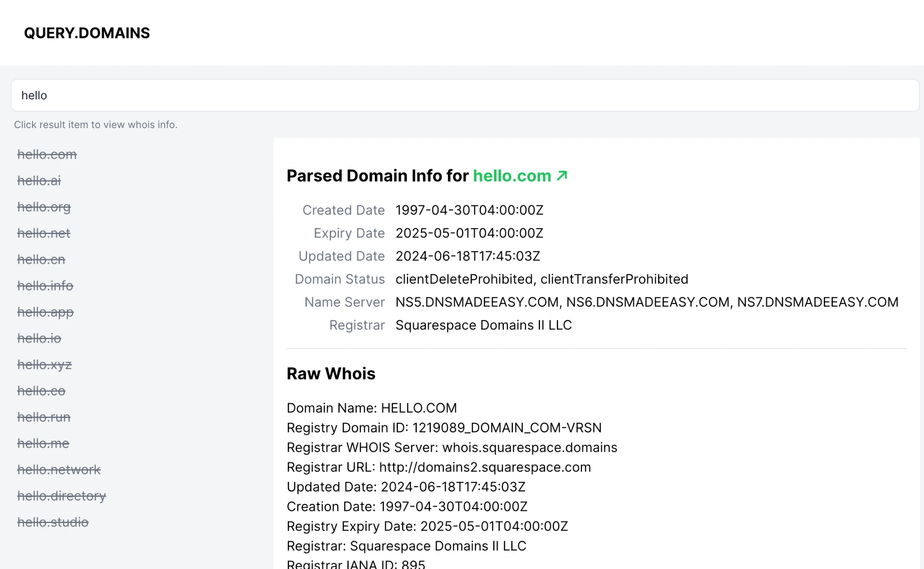Select hello.studio at the list bottom
The width and height of the screenshot is (924, 569).
pos(53,522)
